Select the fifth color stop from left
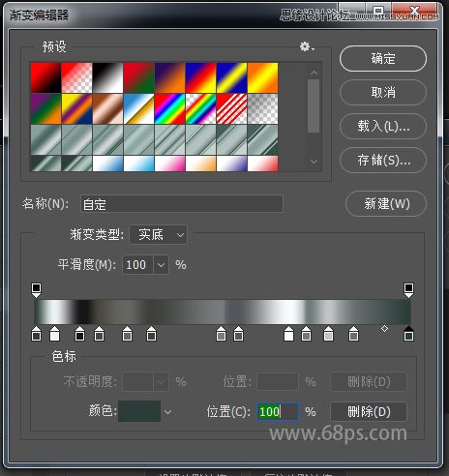 tap(128, 334)
